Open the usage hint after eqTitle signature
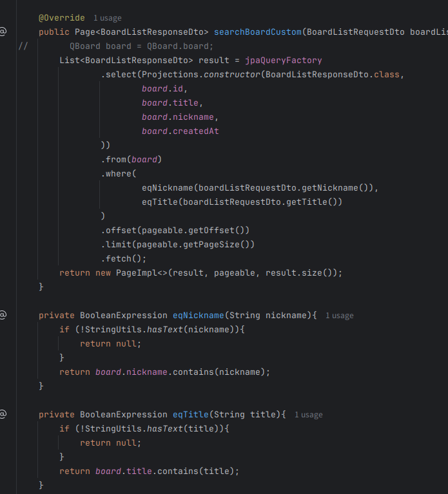This screenshot has height=494, width=448. point(308,415)
